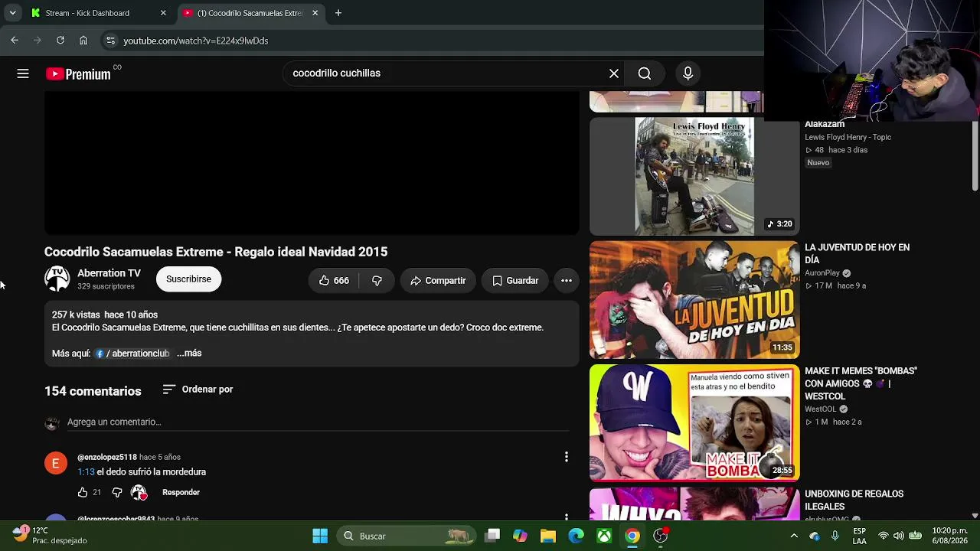The height and width of the screenshot is (551, 980).
Task: Open La Juventud de Hoy en Día thumbnail
Action: 694,300
